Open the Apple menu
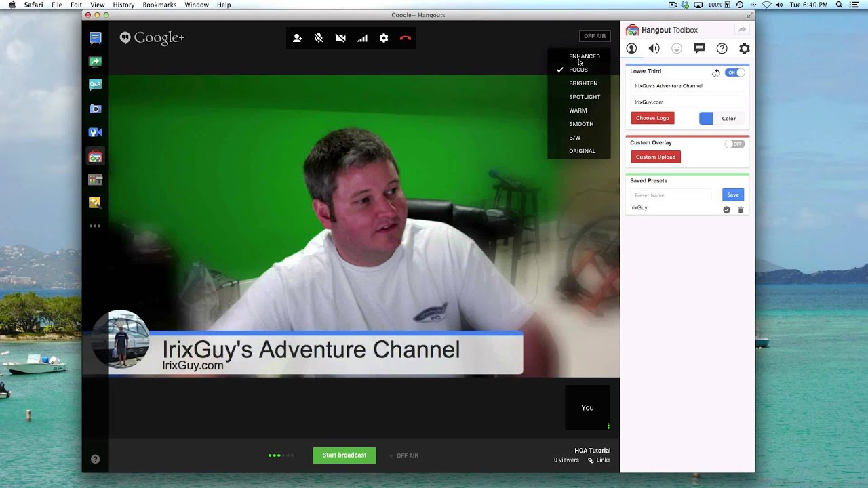Image resolution: width=868 pixels, height=488 pixels. [x=12, y=5]
